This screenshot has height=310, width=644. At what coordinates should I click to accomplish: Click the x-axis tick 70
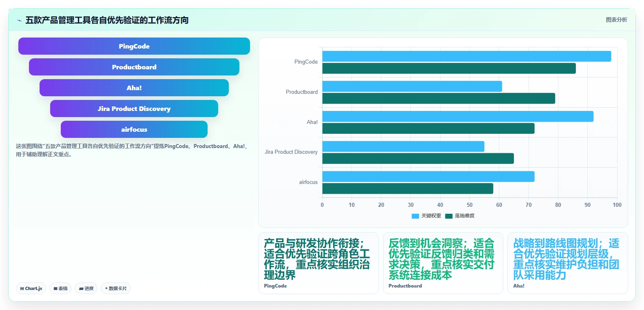[x=529, y=205]
